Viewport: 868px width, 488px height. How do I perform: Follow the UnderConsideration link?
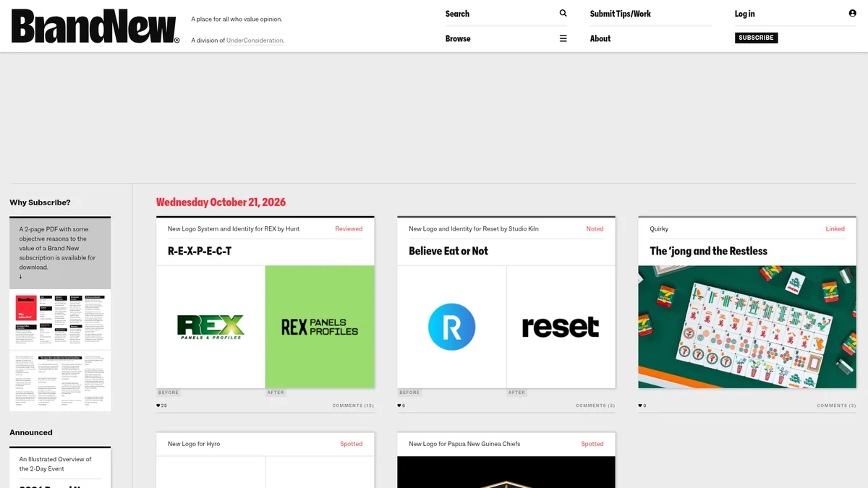click(x=255, y=40)
